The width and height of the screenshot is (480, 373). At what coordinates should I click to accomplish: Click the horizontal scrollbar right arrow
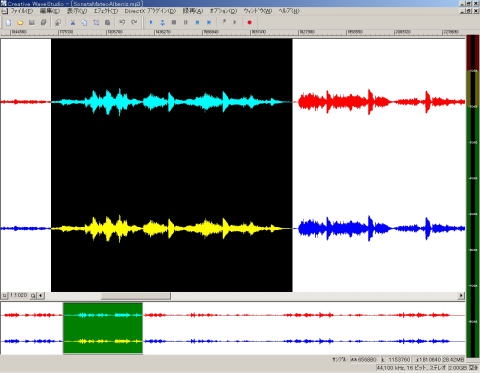[x=461, y=295]
